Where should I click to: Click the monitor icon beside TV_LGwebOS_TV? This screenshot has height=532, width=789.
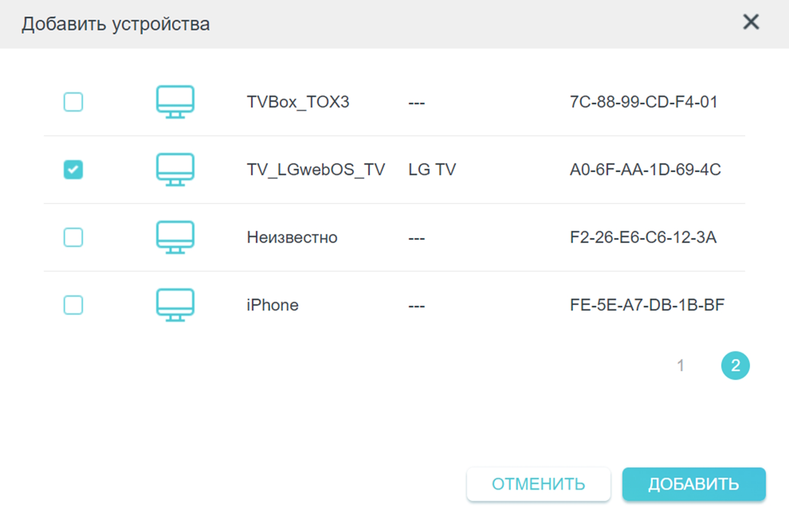tap(175, 170)
